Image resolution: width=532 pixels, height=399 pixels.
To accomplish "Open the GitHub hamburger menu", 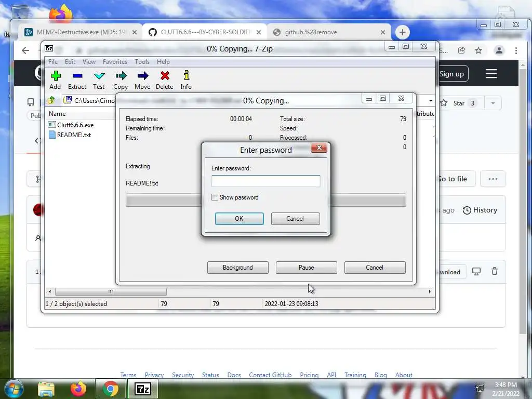I will (x=491, y=74).
